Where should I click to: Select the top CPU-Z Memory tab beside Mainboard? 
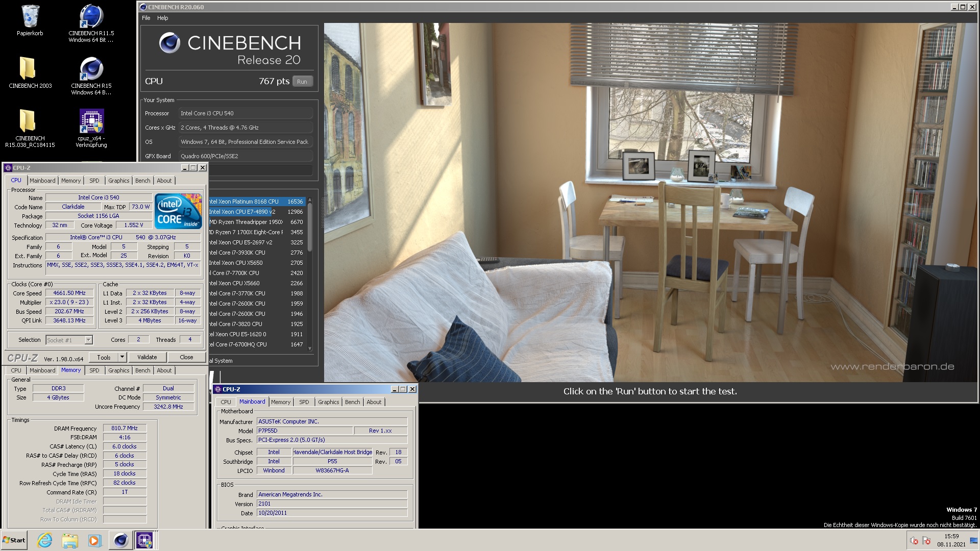point(71,181)
